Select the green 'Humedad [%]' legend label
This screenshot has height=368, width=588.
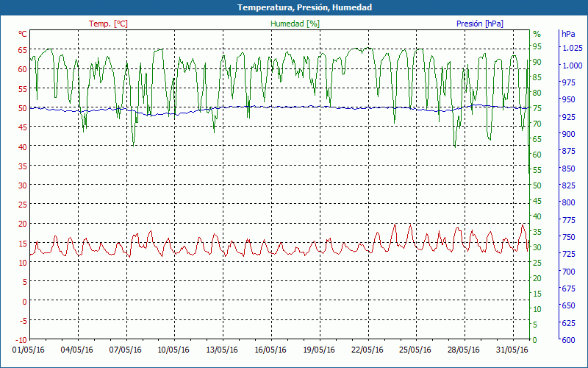(295, 24)
